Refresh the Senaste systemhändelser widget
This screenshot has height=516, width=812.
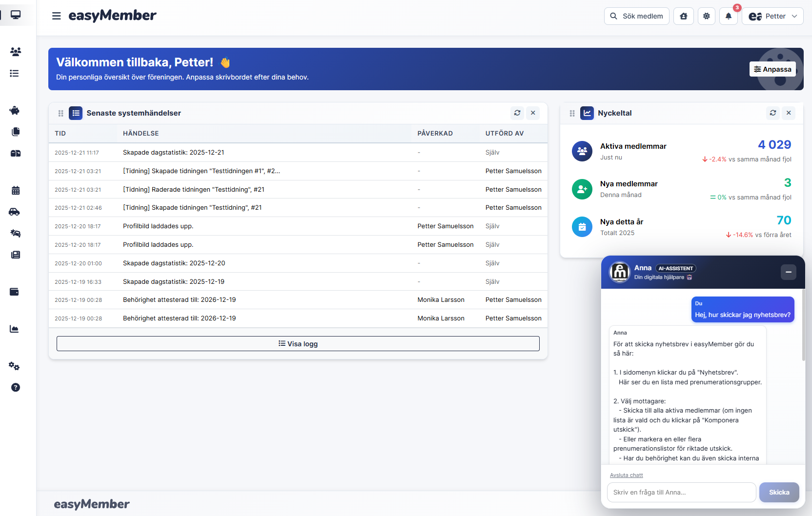coord(517,113)
